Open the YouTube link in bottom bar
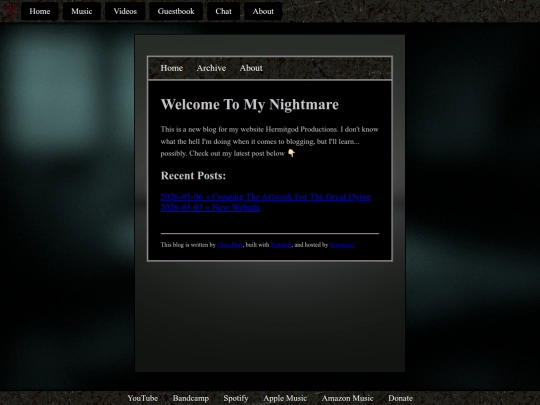The image size is (540, 405). pos(143,398)
